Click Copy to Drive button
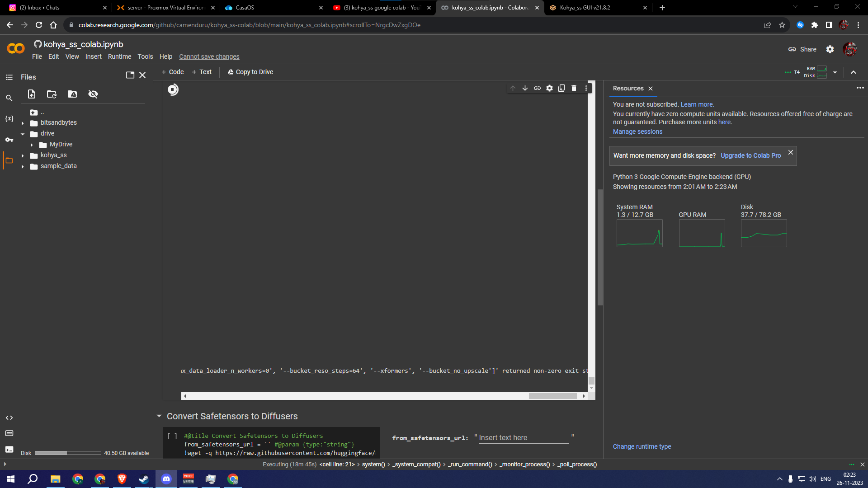The height and width of the screenshot is (488, 868). [x=250, y=72]
